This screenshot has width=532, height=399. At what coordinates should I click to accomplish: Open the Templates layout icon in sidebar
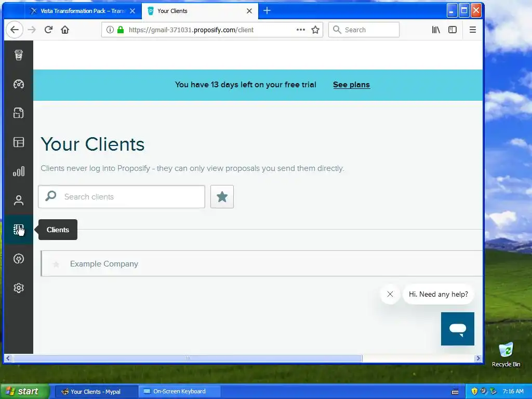pyautogui.click(x=19, y=142)
